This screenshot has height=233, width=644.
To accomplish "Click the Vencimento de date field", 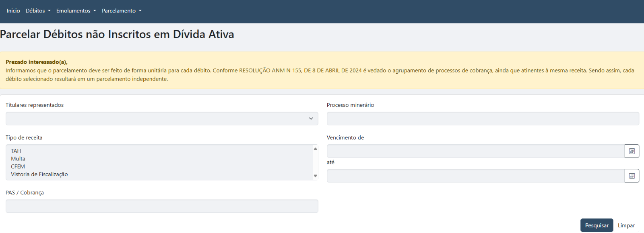I will [x=475, y=151].
